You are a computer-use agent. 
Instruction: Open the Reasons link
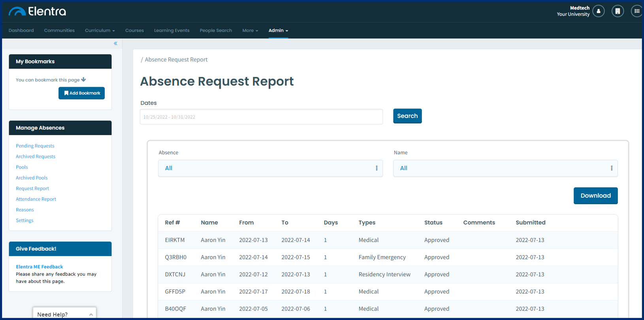25,210
